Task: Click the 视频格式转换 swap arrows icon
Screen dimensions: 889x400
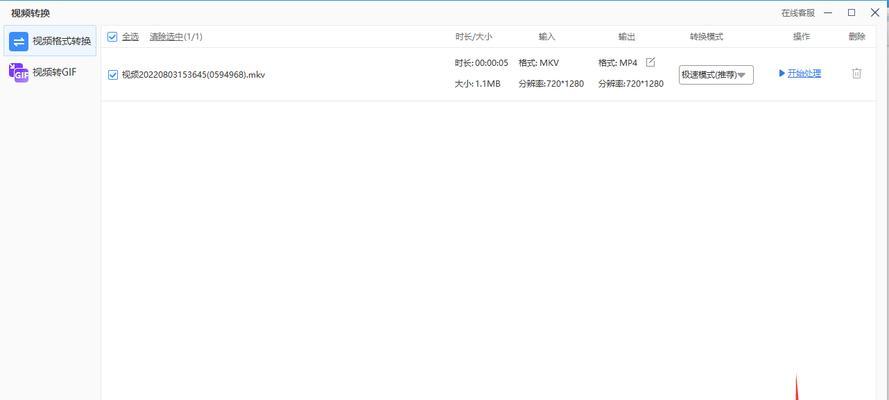Action: [x=19, y=41]
